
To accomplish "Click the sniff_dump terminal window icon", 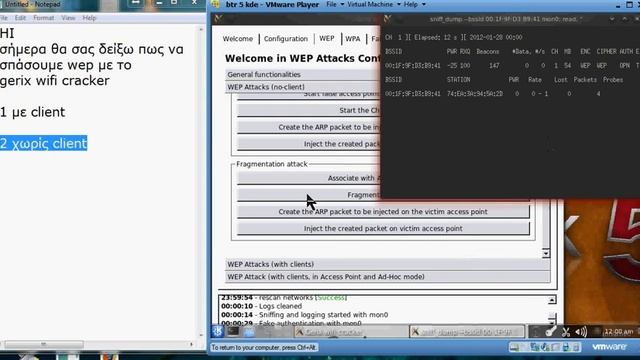I will tap(387, 19).
